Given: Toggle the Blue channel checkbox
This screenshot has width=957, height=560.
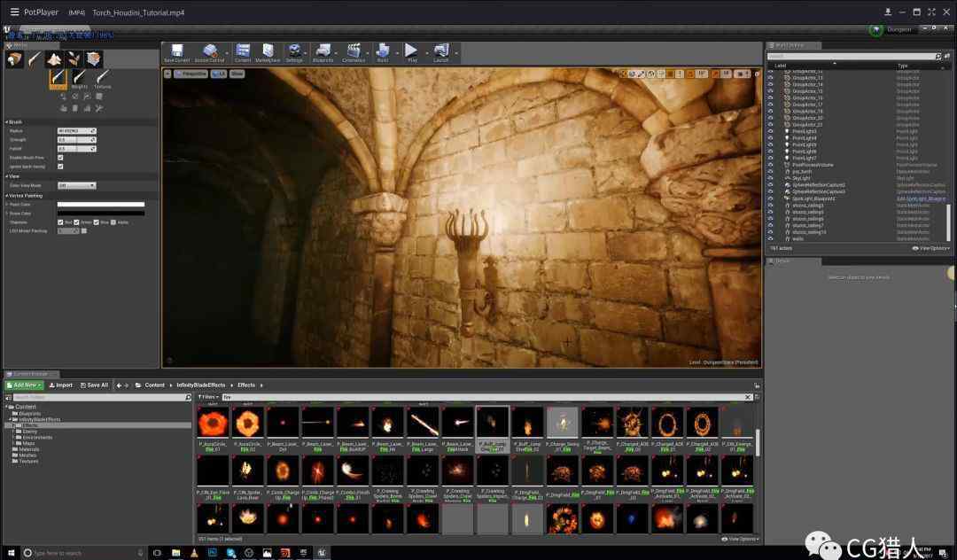Looking at the screenshot, I should point(97,222).
